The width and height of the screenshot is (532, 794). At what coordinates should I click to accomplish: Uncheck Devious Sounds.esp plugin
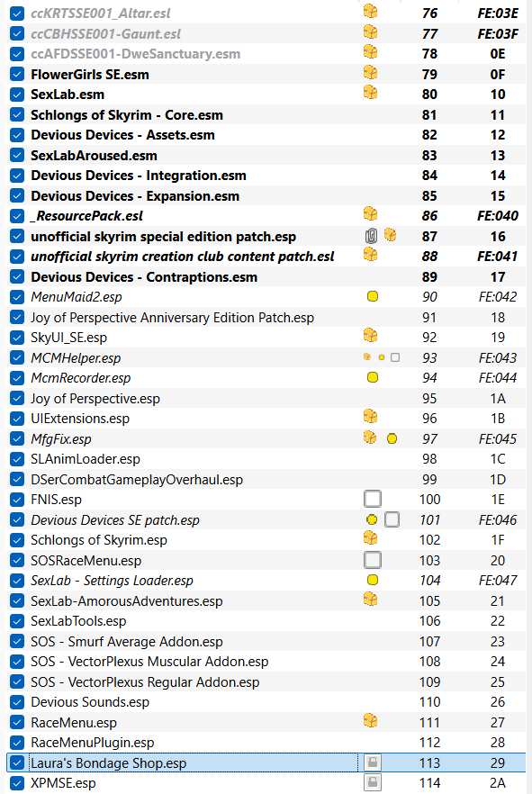click(17, 702)
